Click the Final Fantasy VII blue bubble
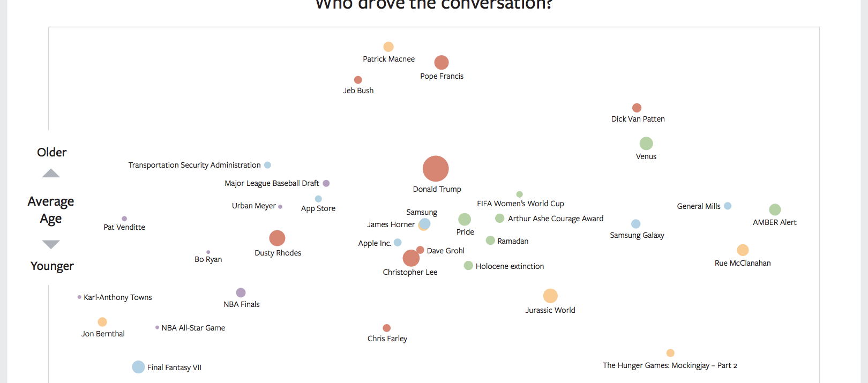 click(x=138, y=367)
